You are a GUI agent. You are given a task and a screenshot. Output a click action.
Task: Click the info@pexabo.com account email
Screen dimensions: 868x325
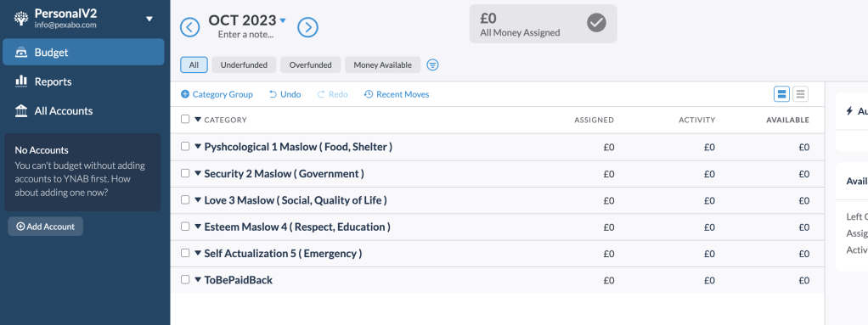point(65,25)
